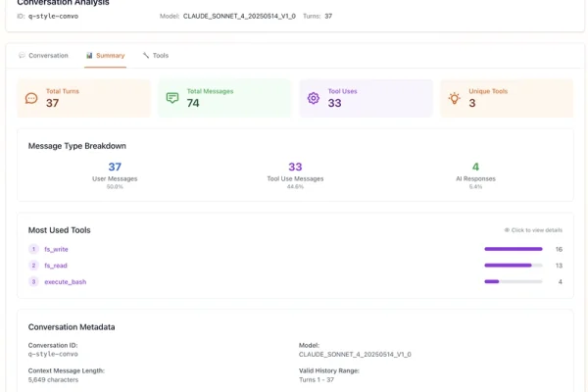588x392 pixels.
Task: Click the wrench icon on Tools tab
Action: (146, 56)
